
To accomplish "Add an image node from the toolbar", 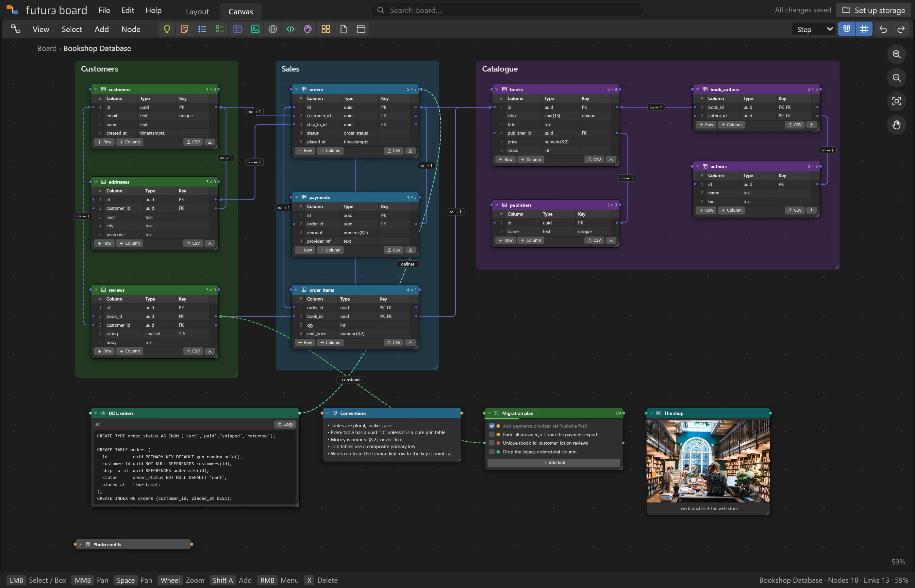I will pyautogui.click(x=255, y=29).
